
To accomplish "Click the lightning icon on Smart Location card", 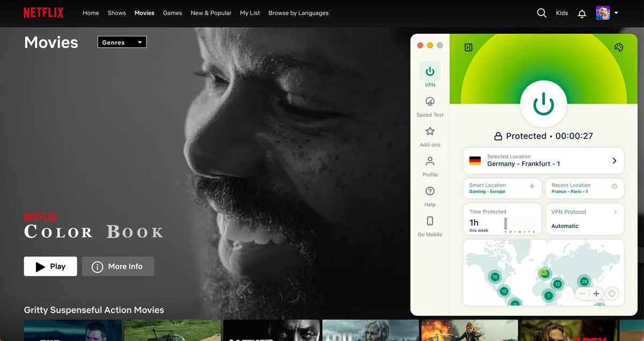I will (x=532, y=186).
